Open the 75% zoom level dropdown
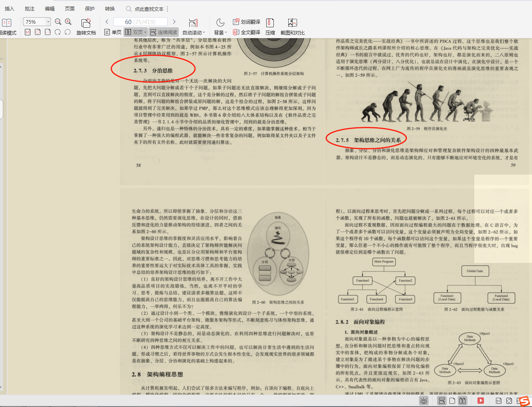 click(36, 21)
